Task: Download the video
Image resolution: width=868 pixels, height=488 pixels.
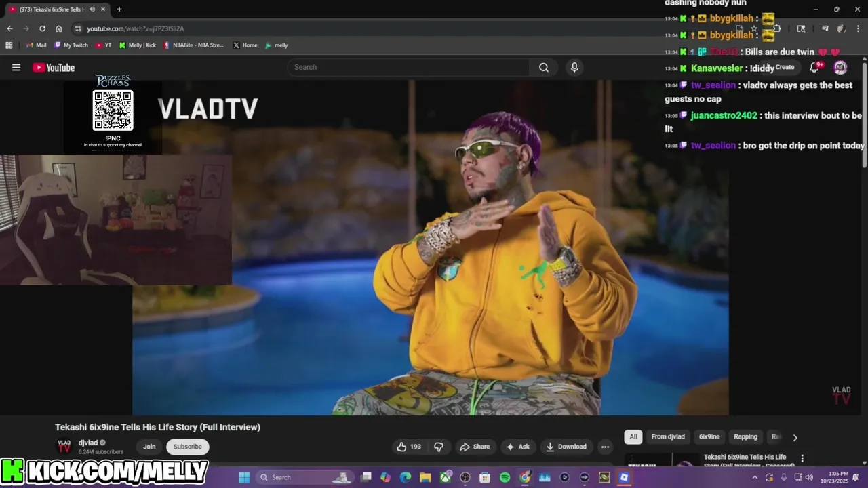Action: [x=566, y=447]
